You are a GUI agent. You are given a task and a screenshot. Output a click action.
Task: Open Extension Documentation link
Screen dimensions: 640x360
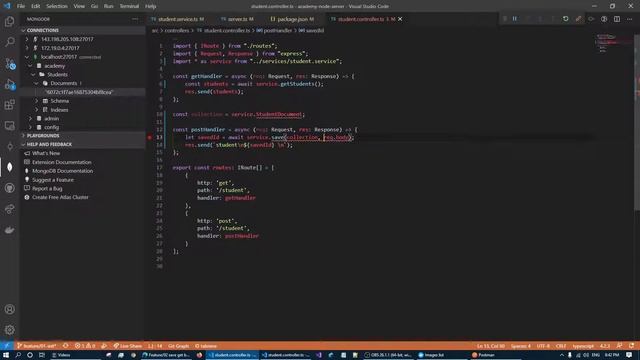coord(62,162)
